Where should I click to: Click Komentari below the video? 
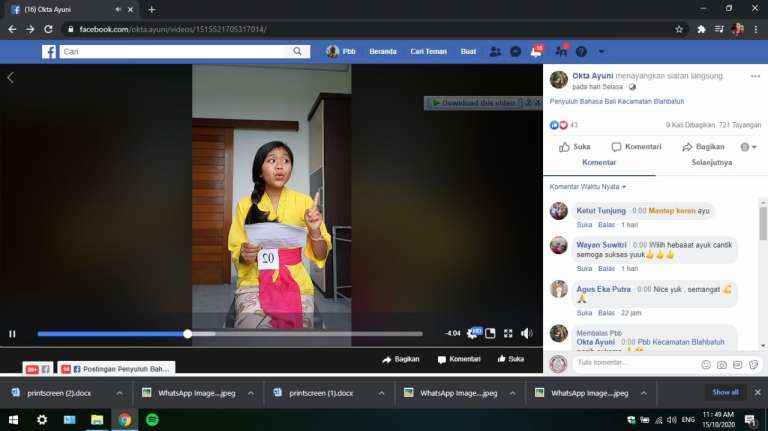[459, 359]
